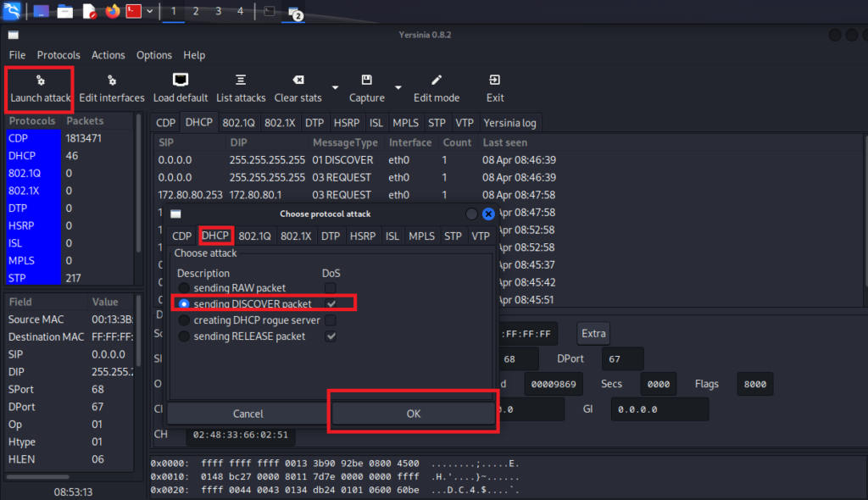Click the dialog window menu icon
The image size is (868, 500).
coord(175,214)
